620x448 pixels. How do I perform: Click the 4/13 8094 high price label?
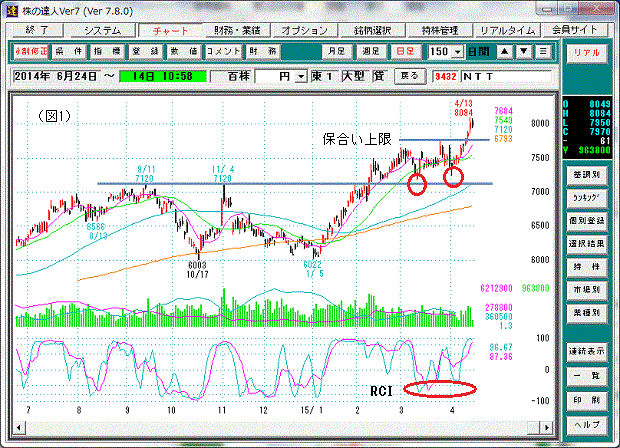coord(463,108)
